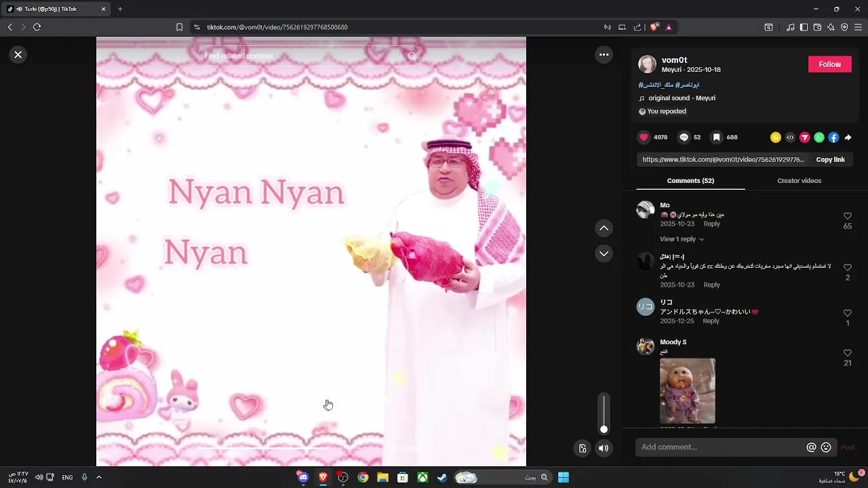Toggle autoscroll icon next to speaker
Image resolution: width=868 pixels, height=488 pixels.
583,448
